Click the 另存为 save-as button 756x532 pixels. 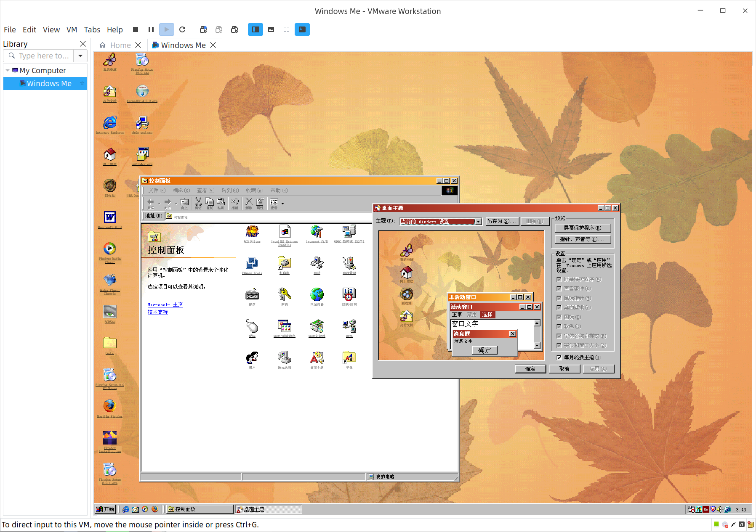tap(501, 221)
